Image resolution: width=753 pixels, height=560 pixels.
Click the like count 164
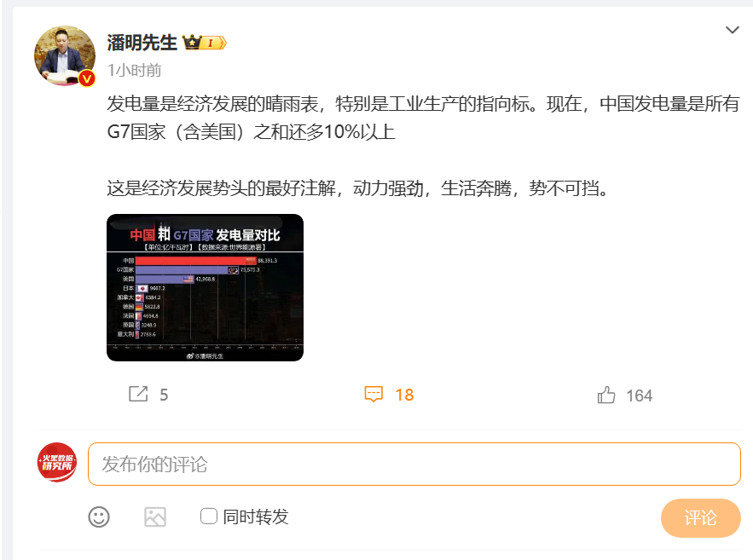(x=640, y=395)
